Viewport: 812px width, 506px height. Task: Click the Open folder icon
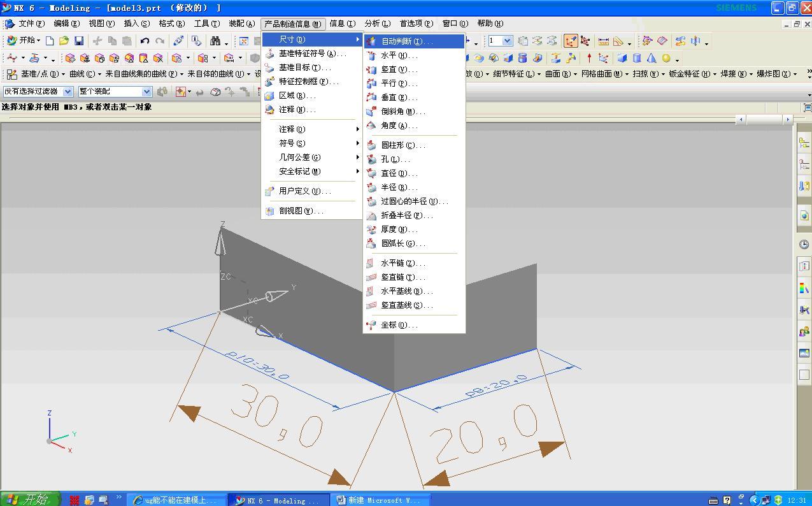[x=64, y=41]
